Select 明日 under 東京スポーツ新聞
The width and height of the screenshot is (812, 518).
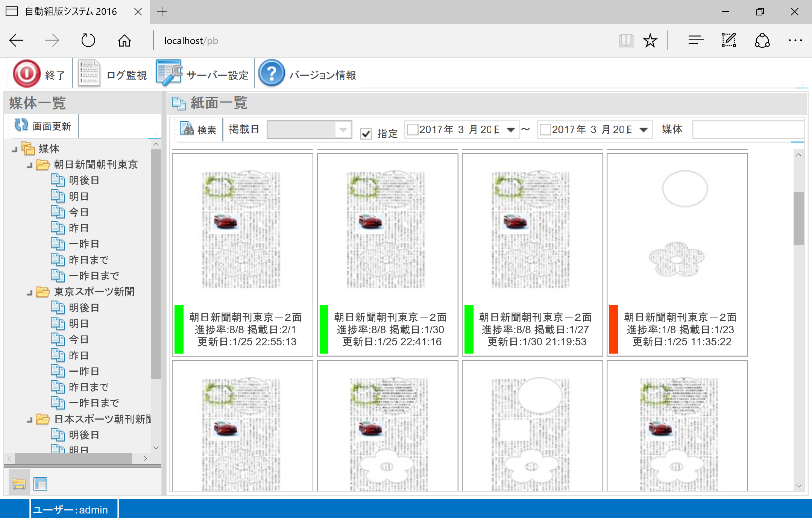pyautogui.click(x=79, y=323)
